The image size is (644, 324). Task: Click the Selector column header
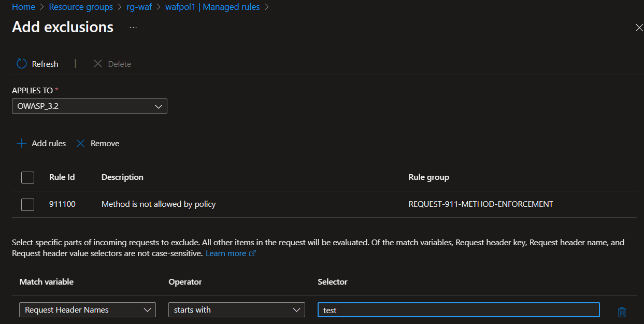pos(333,282)
